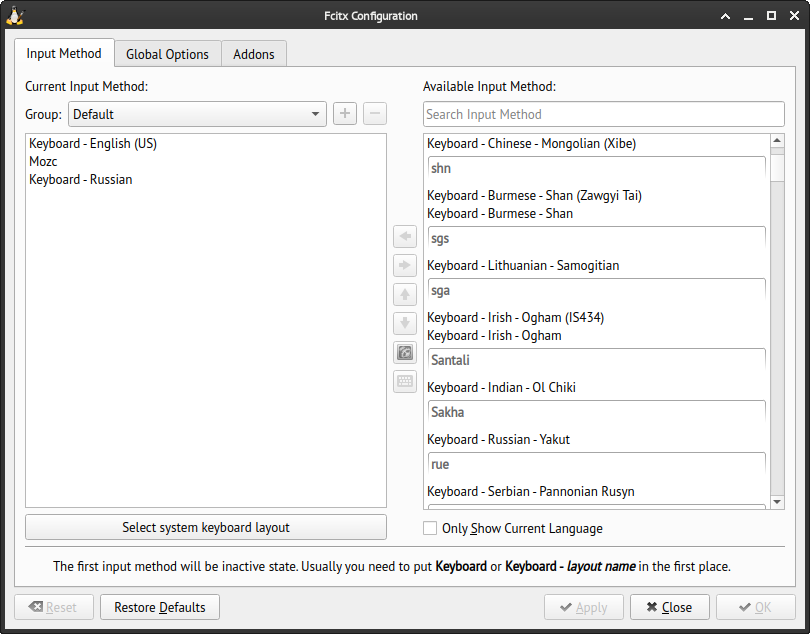The image size is (810, 634).
Task: Click the left arrow to remove input method
Action: click(404, 236)
